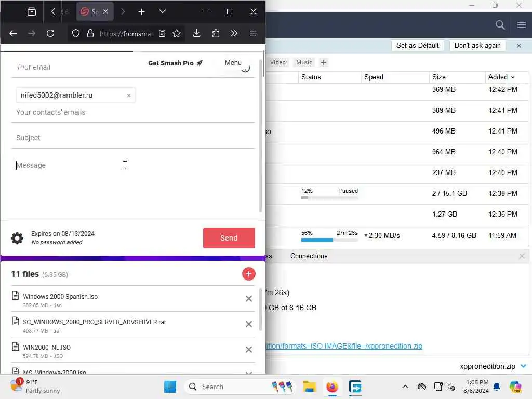Open the download manager taskbar icon
Image resolution: width=532 pixels, height=399 pixels.
[355, 387]
